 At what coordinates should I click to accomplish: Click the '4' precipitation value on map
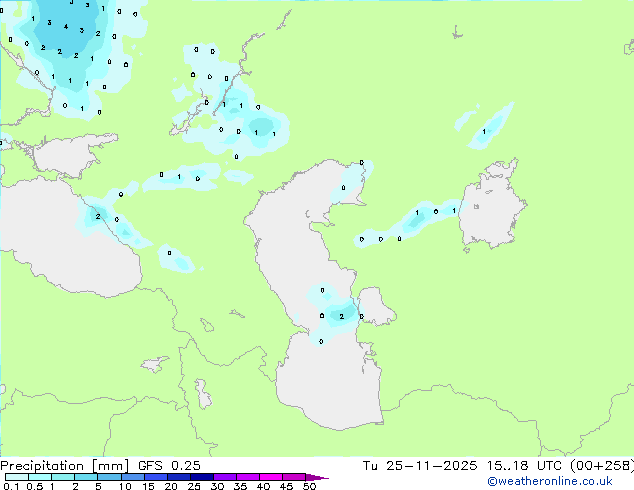coord(66,27)
